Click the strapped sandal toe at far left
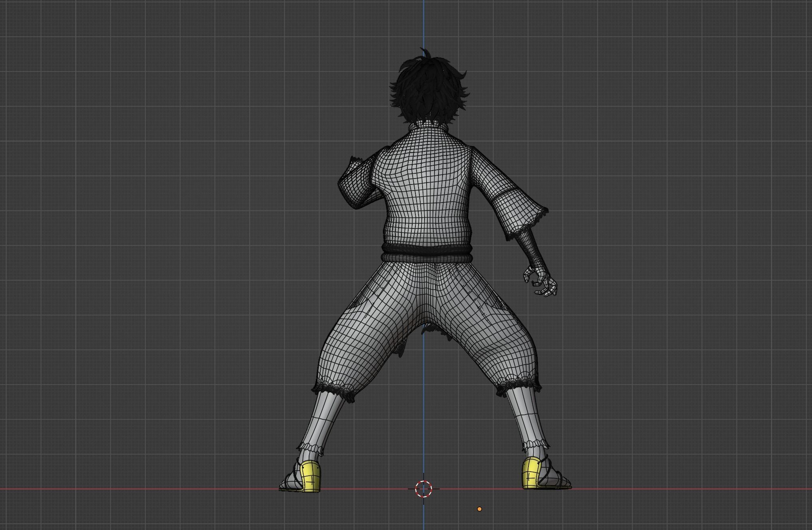This screenshot has width=812, height=530. (290, 482)
